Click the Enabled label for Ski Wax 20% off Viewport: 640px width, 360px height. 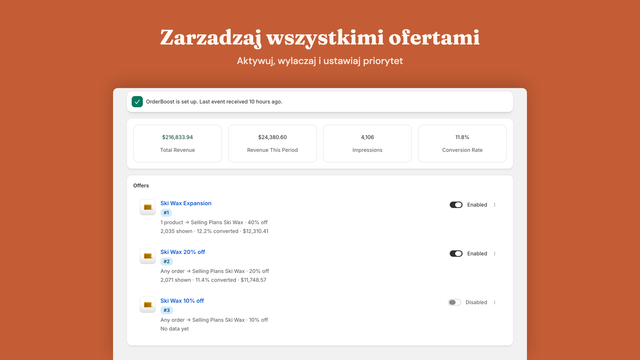[477, 253]
